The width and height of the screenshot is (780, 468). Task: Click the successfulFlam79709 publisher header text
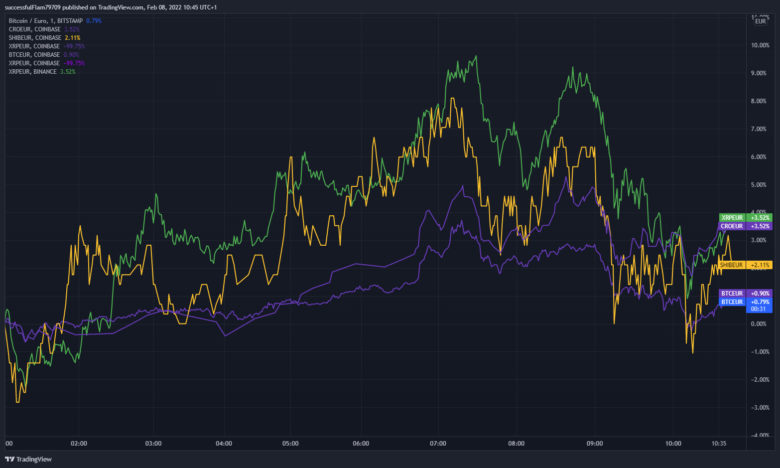click(x=37, y=6)
